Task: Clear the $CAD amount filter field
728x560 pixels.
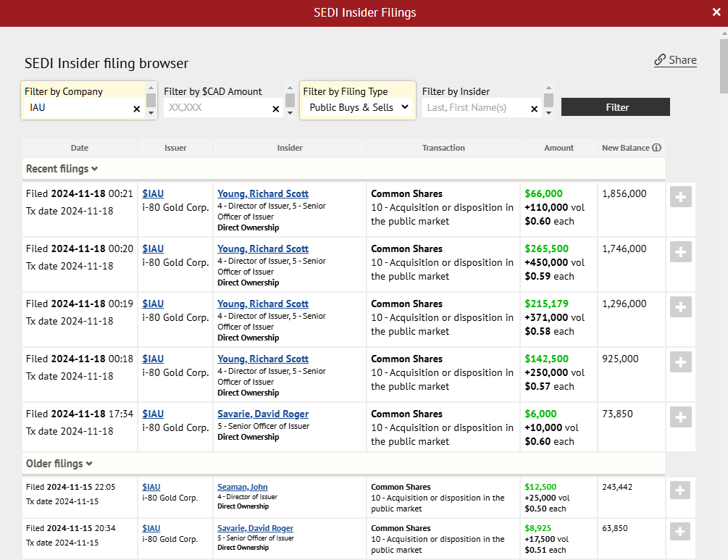Action: click(x=275, y=109)
